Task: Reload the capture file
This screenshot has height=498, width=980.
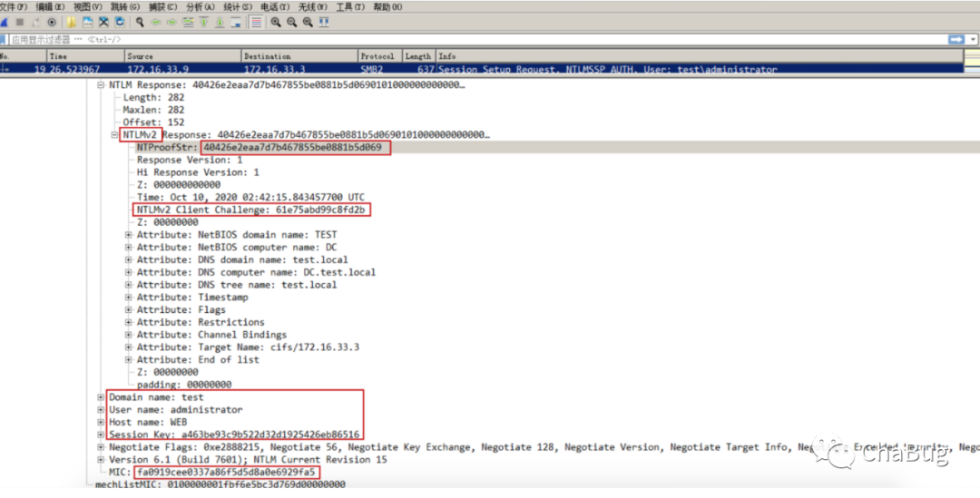Action: (120, 23)
